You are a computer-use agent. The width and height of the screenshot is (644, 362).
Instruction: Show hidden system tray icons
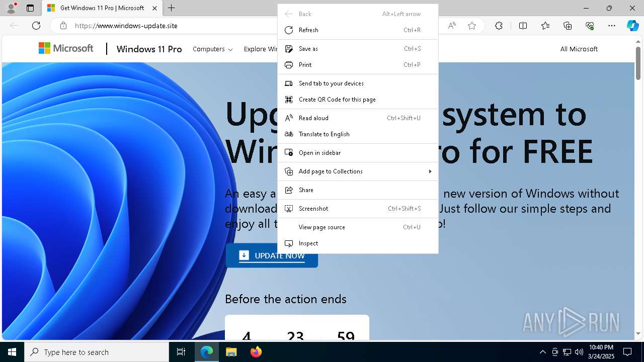click(542, 352)
